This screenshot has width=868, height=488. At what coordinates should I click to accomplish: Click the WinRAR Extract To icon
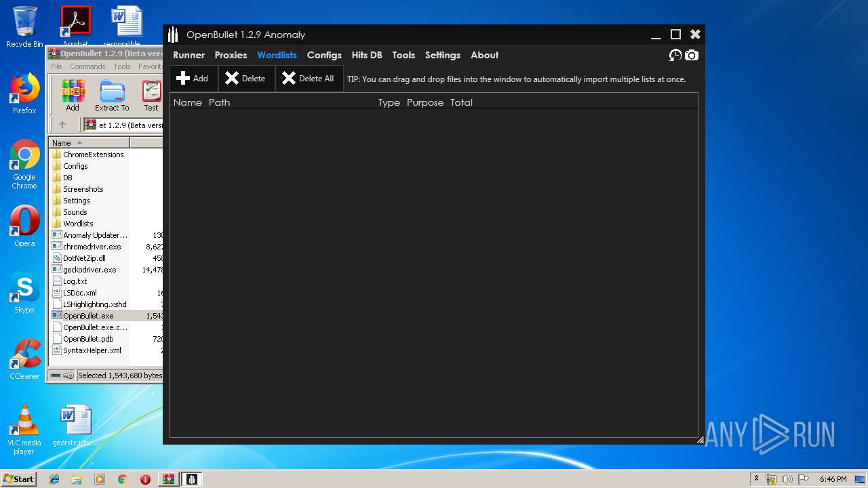click(112, 96)
